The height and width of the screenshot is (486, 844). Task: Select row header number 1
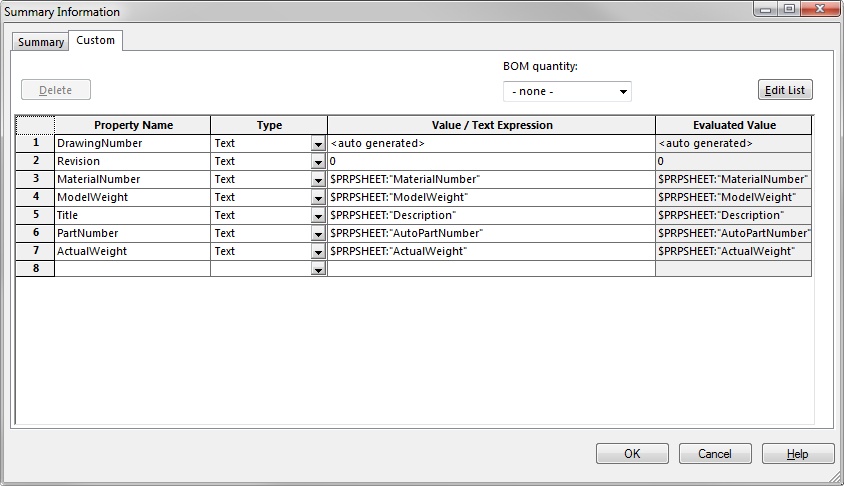tap(36, 143)
